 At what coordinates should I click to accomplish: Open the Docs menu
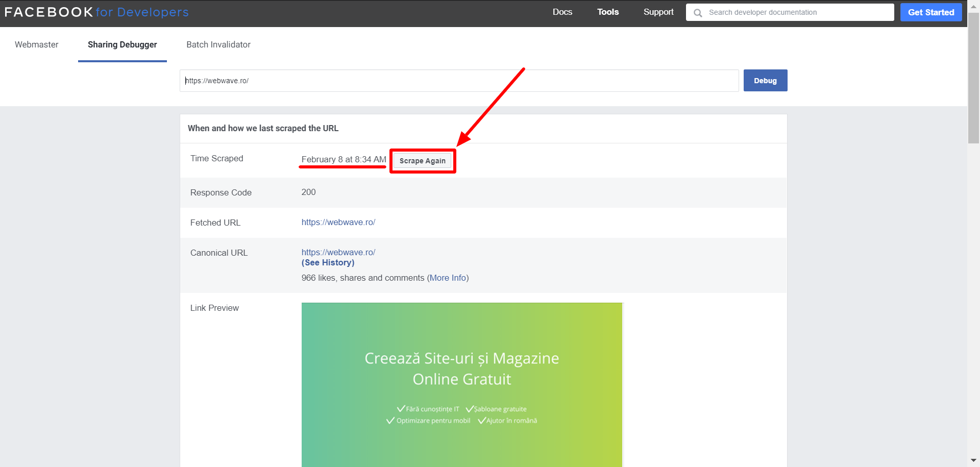[x=562, y=12]
